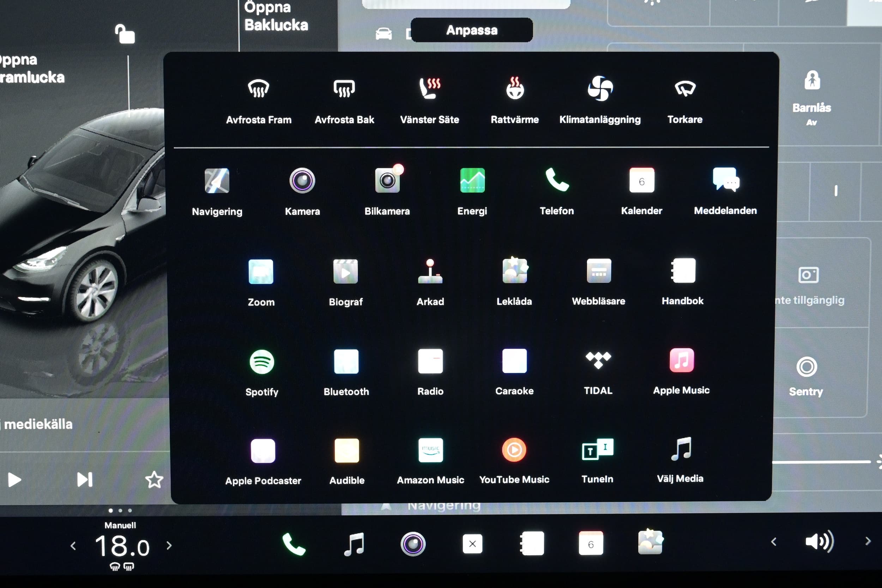Tap Öppna Framlucka to open frunk
The width and height of the screenshot is (882, 588).
click(x=32, y=68)
